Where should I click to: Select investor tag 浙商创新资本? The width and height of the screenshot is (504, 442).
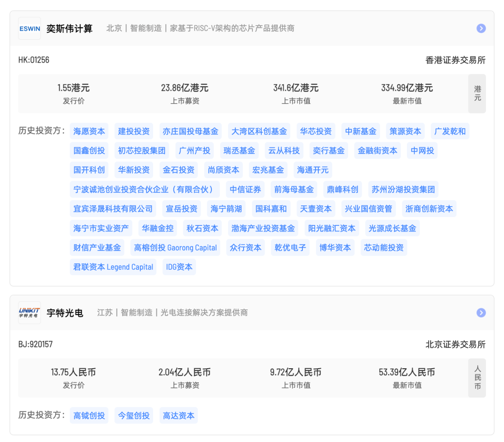coord(429,209)
